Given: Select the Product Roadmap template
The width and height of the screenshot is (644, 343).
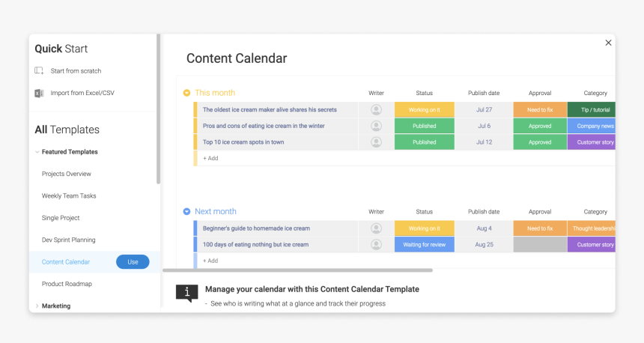Looking at the screenshot, I should point(67,284).
